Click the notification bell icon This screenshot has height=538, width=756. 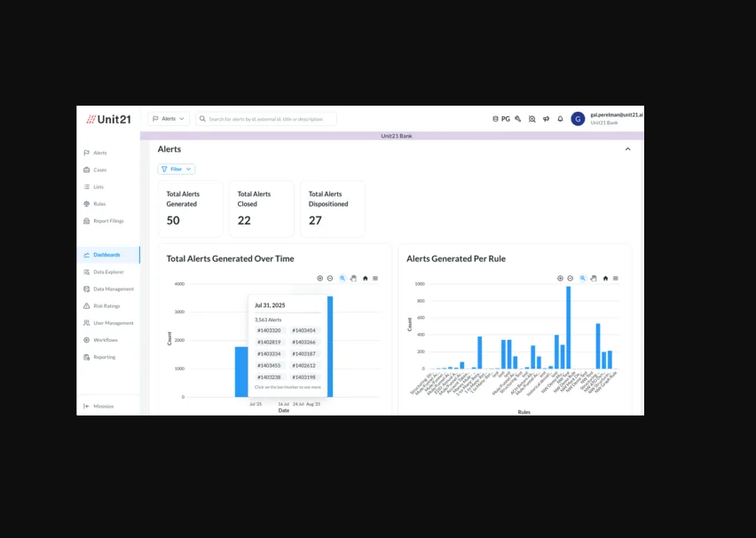pyautogui.click(x=560, y=119)
